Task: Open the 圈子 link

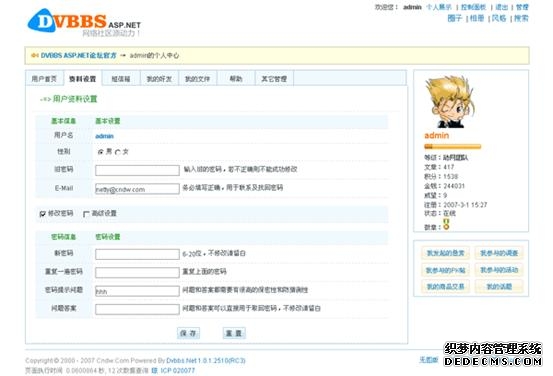Action: pyautogui.click(x=455, y=18)
